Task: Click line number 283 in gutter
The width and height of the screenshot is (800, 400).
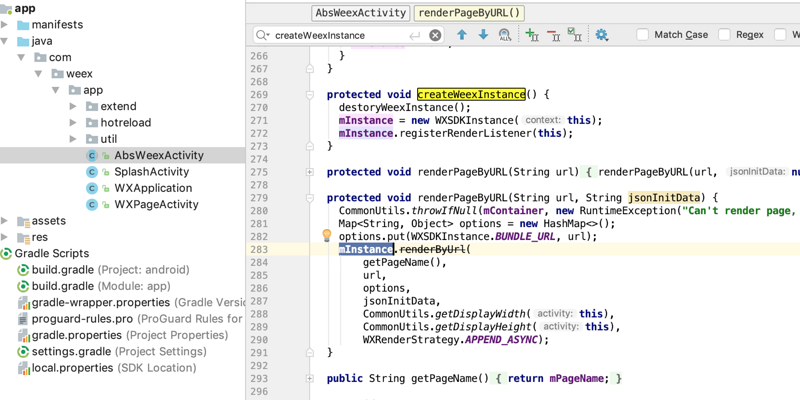Action: 259,249
